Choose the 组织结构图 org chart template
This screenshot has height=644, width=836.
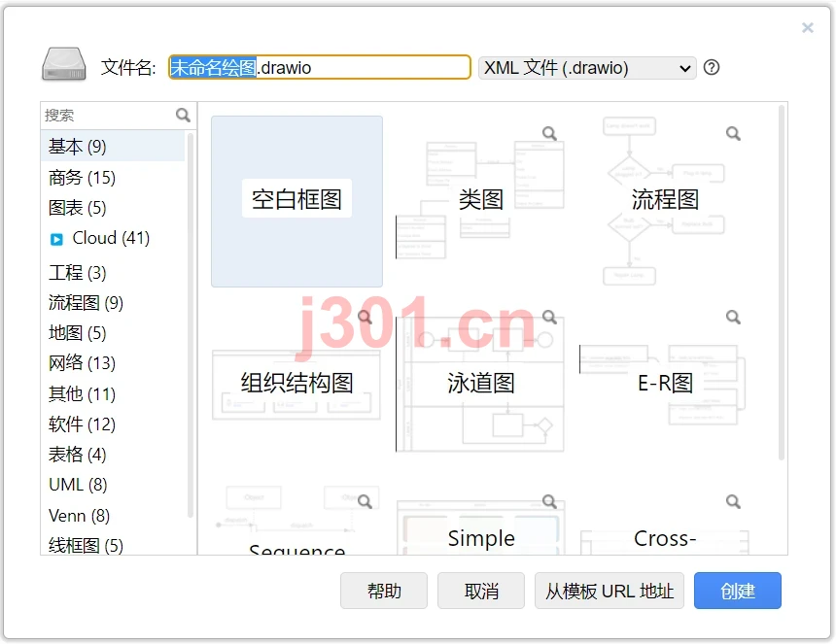click(x=296, y=385)
